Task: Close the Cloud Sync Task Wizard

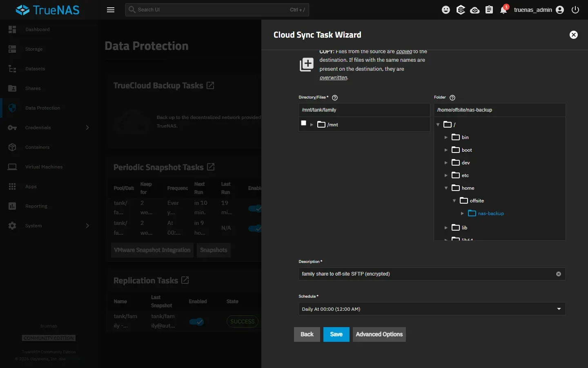Action: point(574,35)
